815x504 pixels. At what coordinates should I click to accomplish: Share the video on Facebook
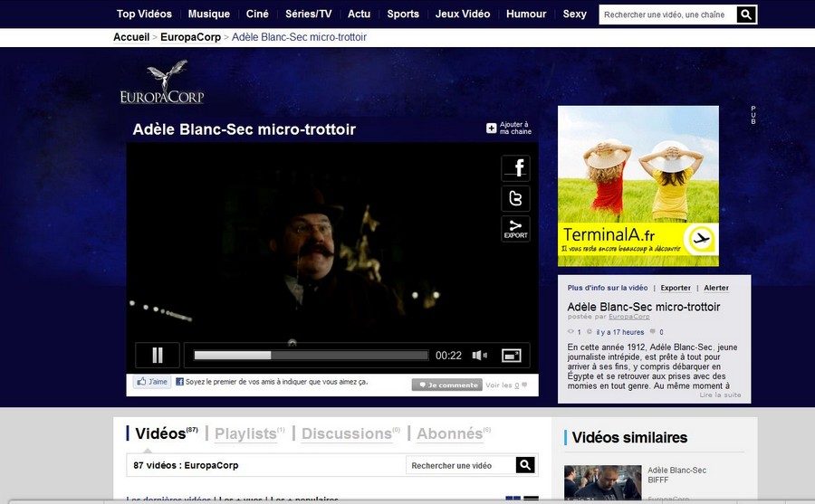515,168
